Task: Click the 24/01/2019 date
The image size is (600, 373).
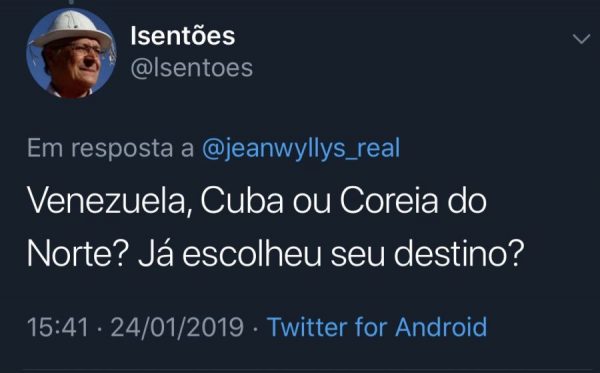Action: (177, 327)
